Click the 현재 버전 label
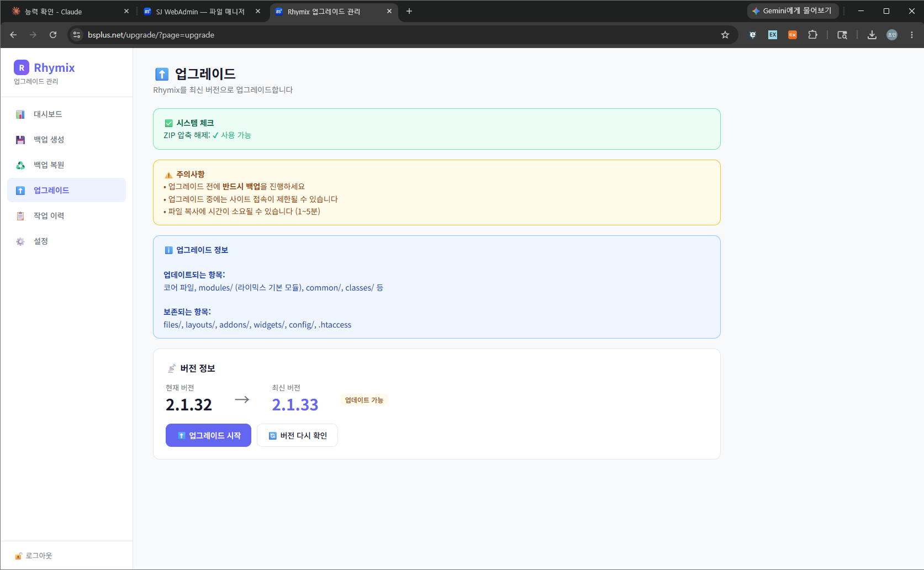 click(180, 388)
